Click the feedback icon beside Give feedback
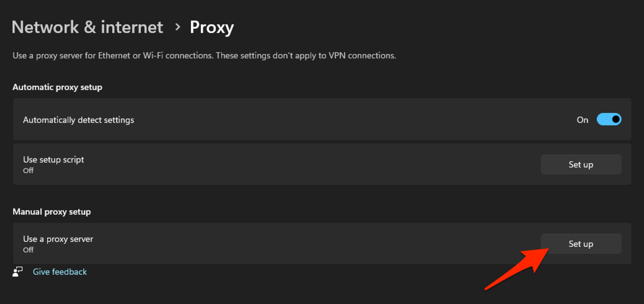Viewport: 644px width, 304px height. point(18,272)
